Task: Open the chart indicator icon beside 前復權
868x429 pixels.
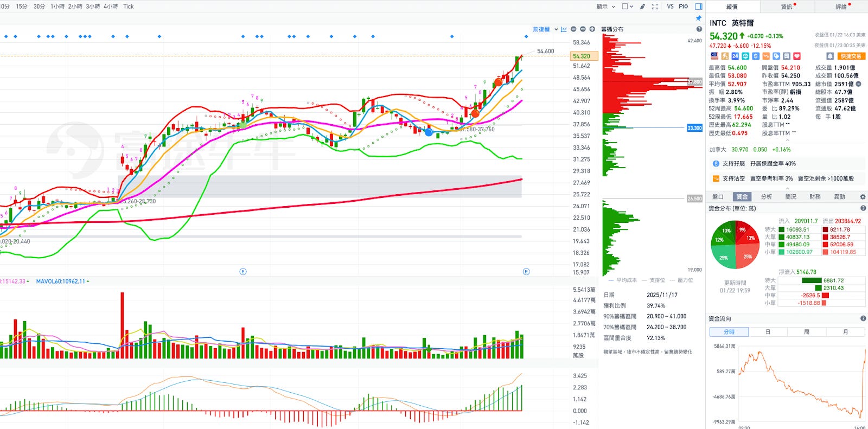Action: click(564, 29)
